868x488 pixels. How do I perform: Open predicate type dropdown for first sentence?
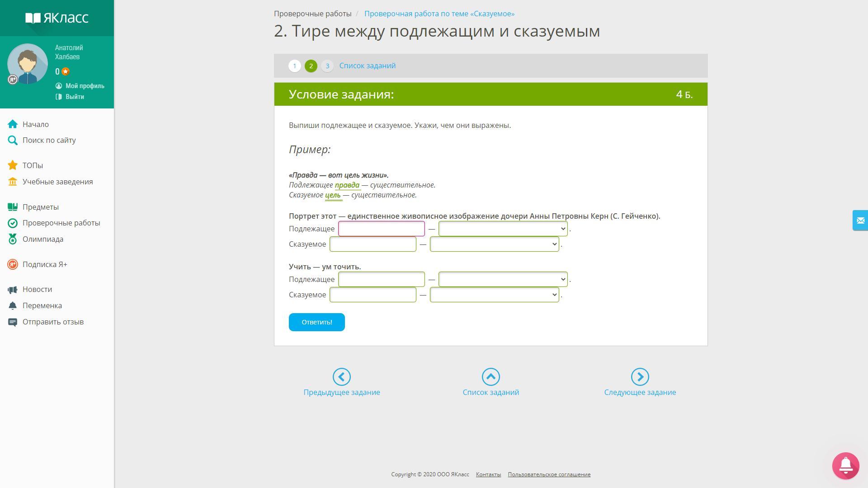(x=494, y=244)
